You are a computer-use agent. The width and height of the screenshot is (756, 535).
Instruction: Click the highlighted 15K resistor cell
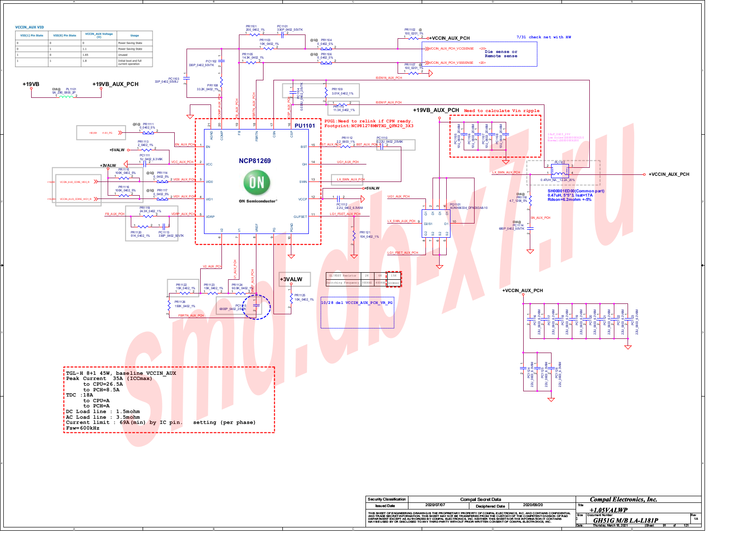click(x=394, y=276)
